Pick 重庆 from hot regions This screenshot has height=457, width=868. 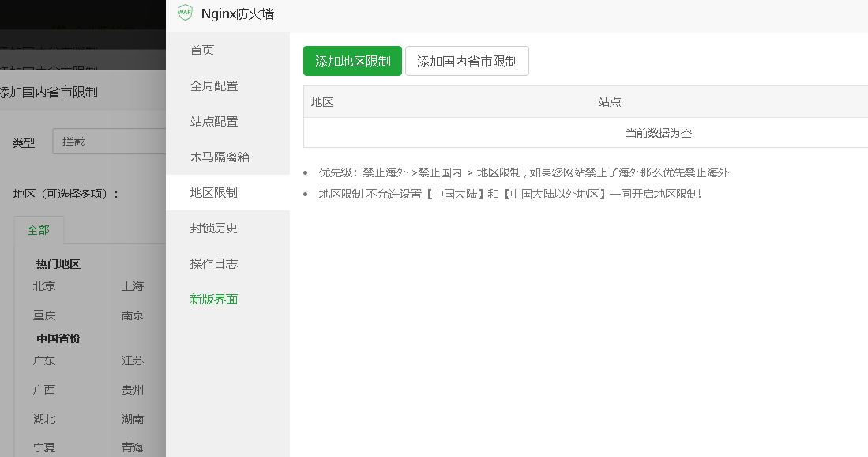point(44,315)
